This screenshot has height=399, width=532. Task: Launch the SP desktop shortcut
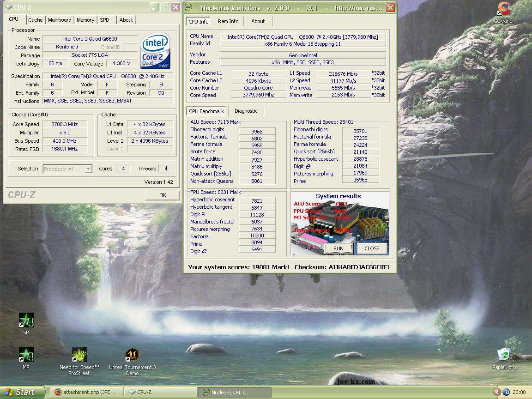coord(26,324)
